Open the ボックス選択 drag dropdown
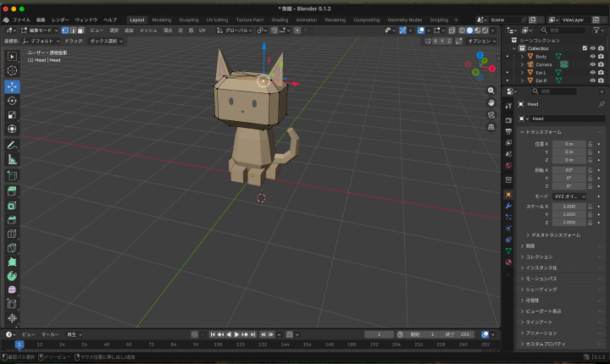The width and height of the screenshot is (610, 364). (x=106, y=41)
